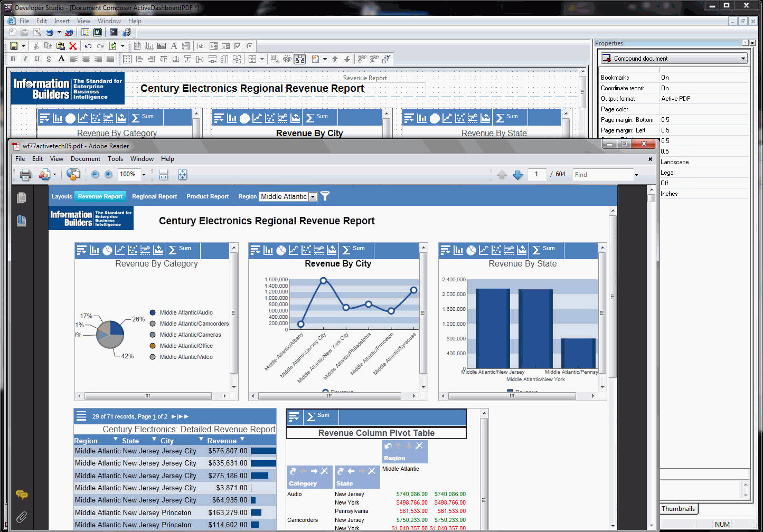763x532 pixels.
Task: Click the Print icon in Adobe Reader
Action: (25, 175)
